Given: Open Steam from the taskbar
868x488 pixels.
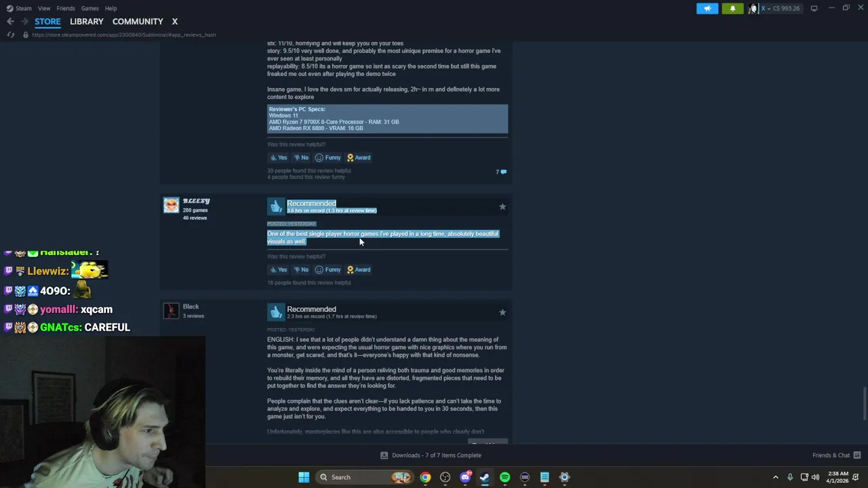Looking at the screenshot, I should pyautogui.click(x=485, y=477).
